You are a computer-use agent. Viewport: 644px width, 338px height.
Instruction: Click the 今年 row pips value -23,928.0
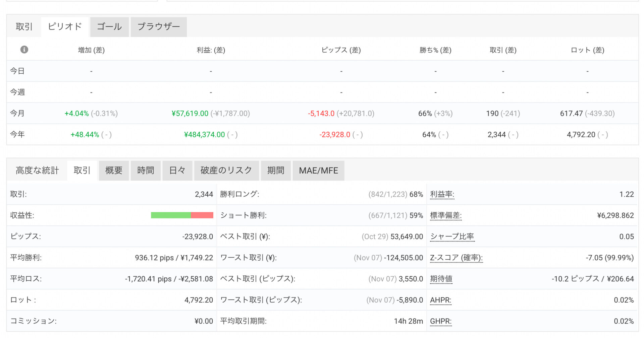click(x=335, y=135)
